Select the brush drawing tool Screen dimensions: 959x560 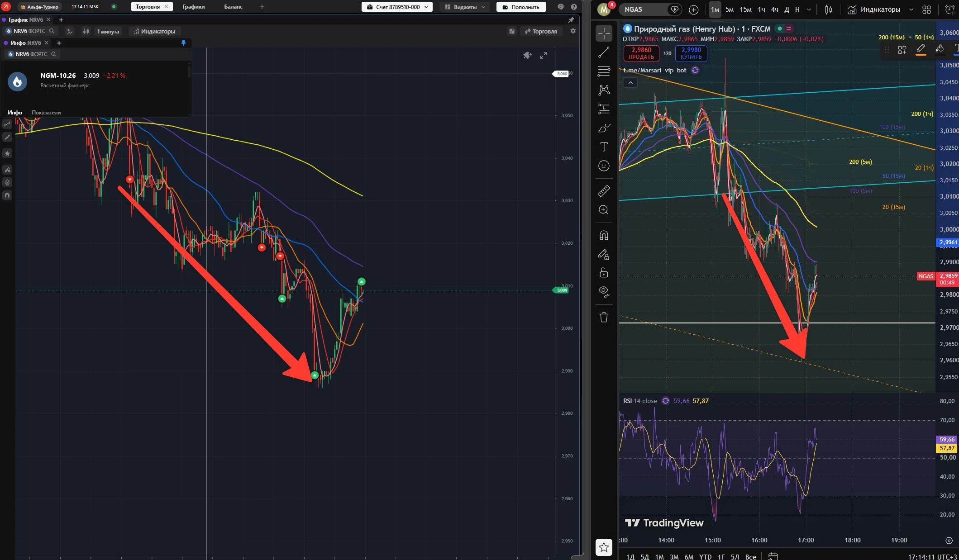(604, 128)
